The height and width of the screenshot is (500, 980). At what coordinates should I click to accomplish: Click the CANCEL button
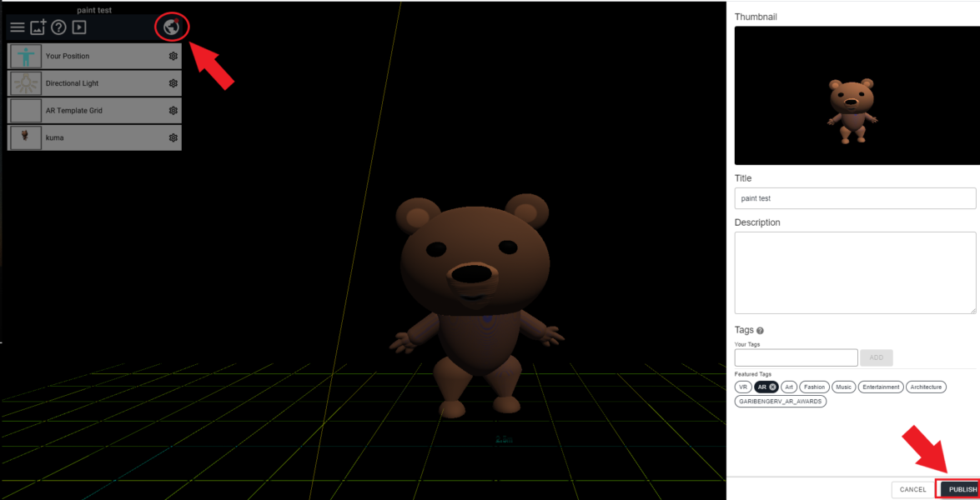(913, 490)
